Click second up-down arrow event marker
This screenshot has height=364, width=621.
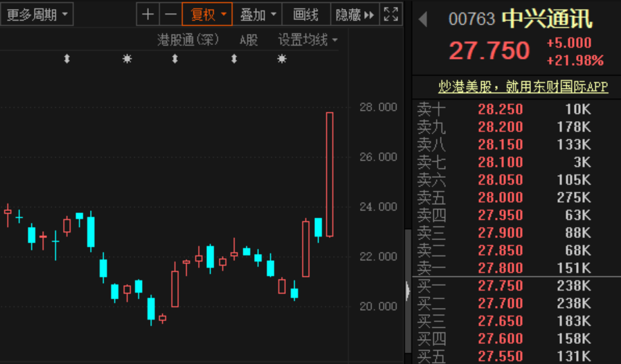(x=174, y=59)
